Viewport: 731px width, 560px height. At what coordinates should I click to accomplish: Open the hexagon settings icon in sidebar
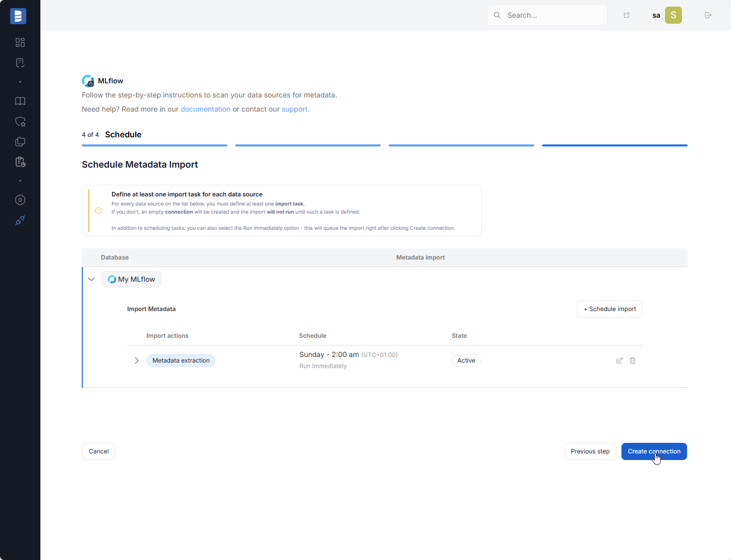[20, 200]
